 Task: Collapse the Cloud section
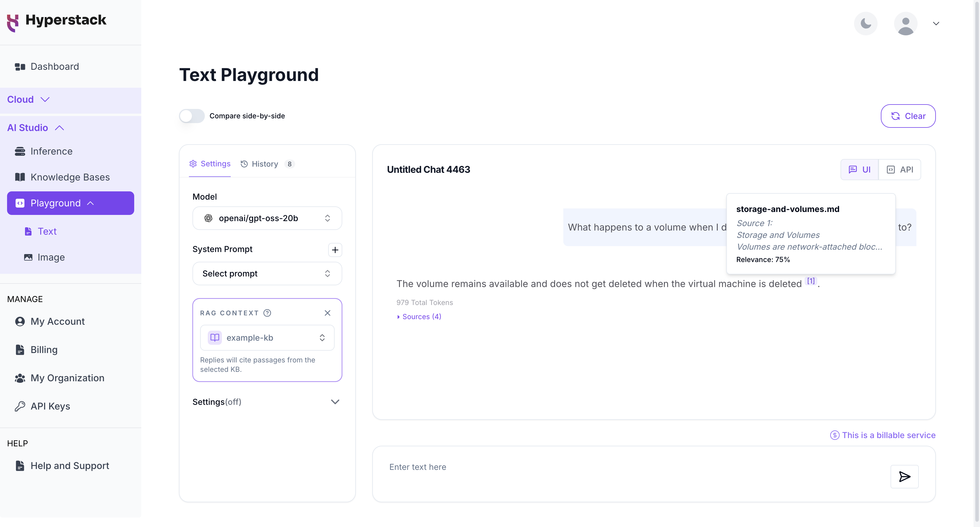[70, 100]
